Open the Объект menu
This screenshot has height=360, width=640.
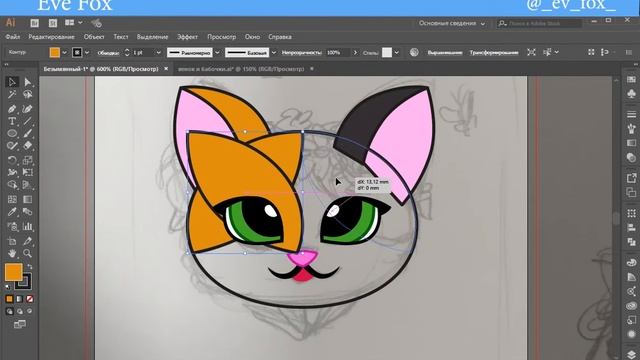click(x=94, y=37)
